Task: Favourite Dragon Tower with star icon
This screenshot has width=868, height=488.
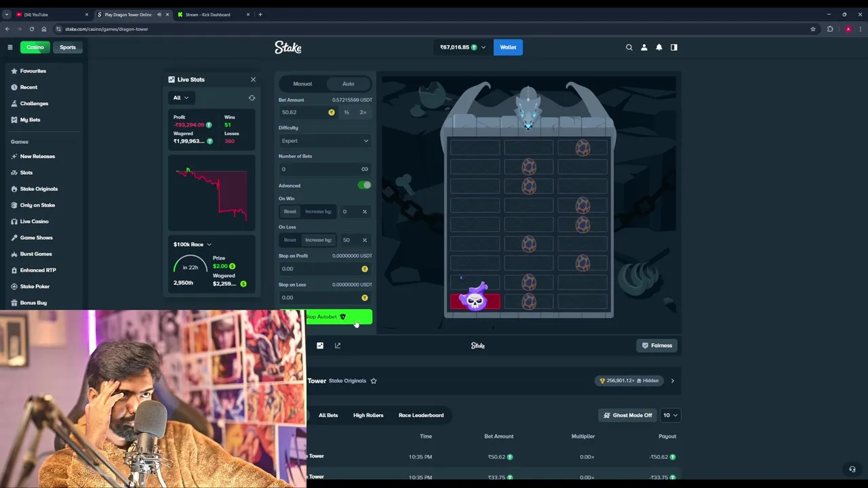Action: pyautogui.click(x=374, y=381)
